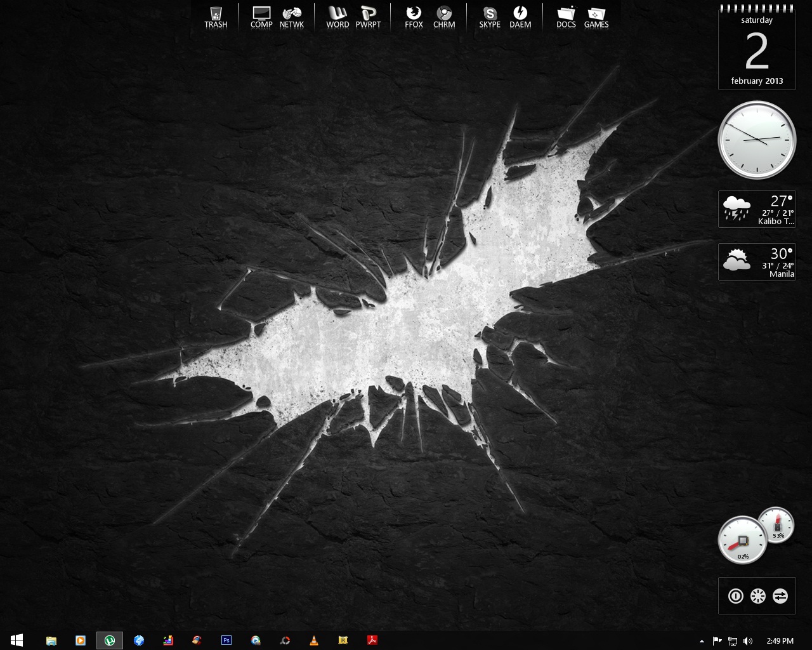Open the blue globe browser taskbar icon

point(139,640)
